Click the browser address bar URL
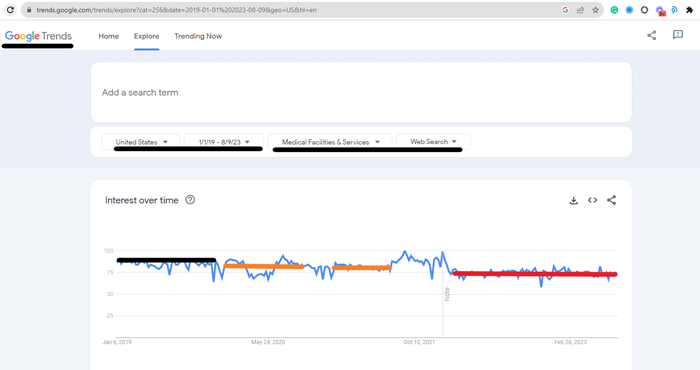 tap(176, 10)
